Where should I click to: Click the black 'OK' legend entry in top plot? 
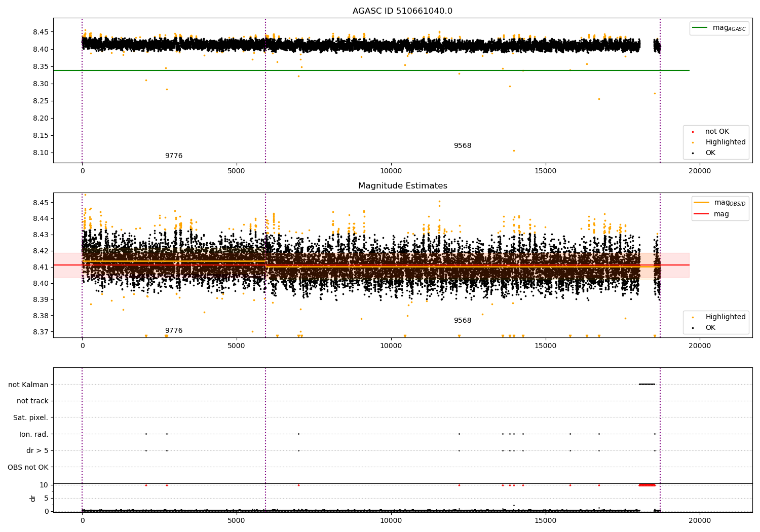tap(710, 153)
